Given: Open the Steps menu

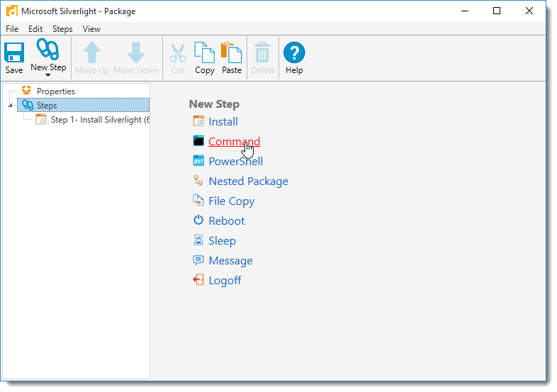Looking at the screenshot, I should point(62,29).
